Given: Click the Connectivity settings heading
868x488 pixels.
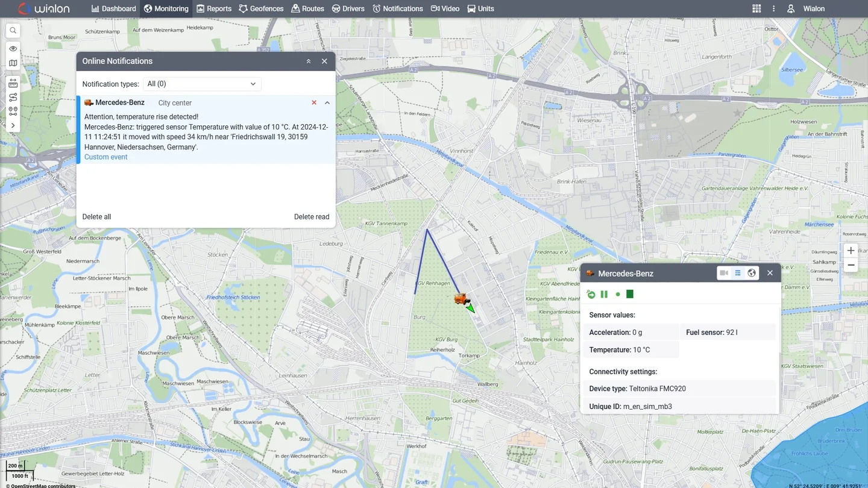Looking at the screenshot, I should click(x=623, y=372).
